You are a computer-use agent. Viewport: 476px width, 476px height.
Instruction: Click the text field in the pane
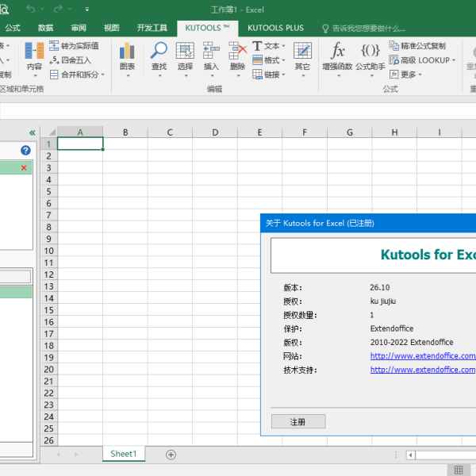click(x=15, y=277)
